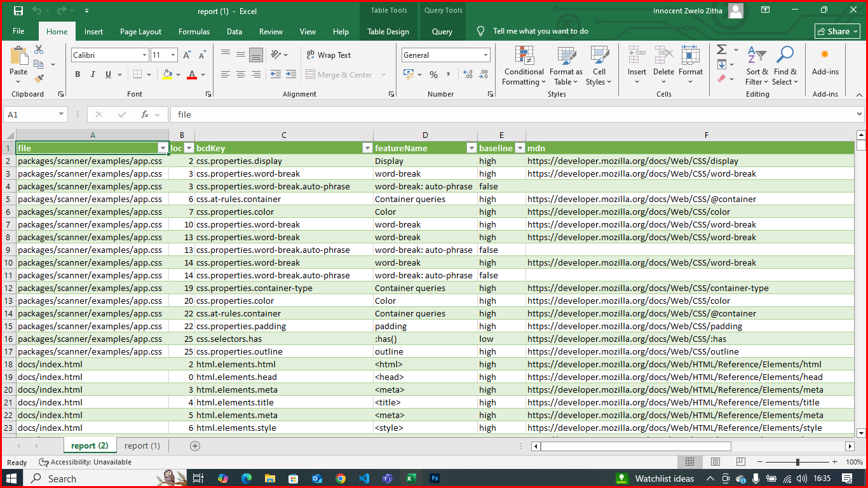Click the Name Box showing A1
The height and width of the screenshot is (488, 868).
(31, 114)
